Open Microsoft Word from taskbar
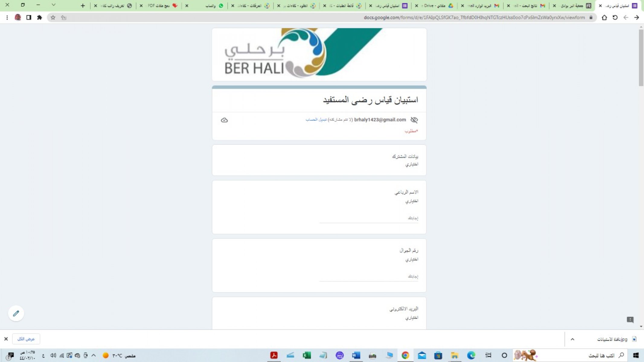Screen dimensions: 644x362 [356, 355]
